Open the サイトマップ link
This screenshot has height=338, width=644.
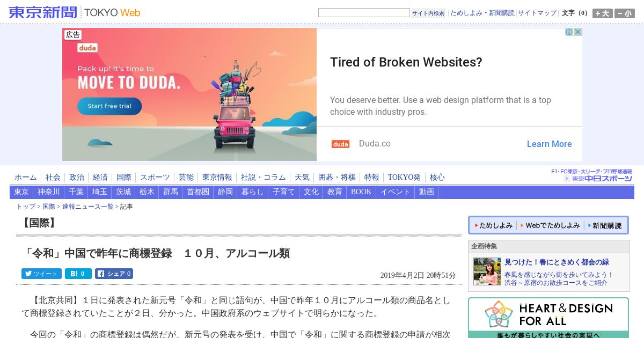click(537, 13)
